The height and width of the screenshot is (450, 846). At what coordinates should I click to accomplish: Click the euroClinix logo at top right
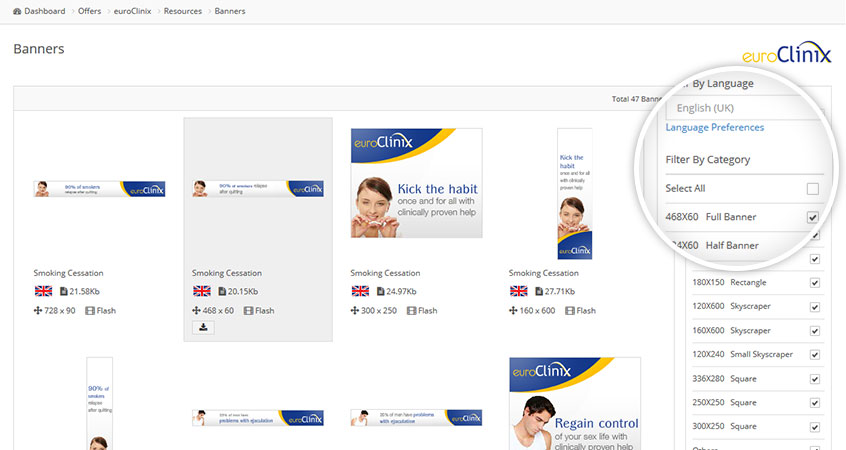tap(787, 53)
